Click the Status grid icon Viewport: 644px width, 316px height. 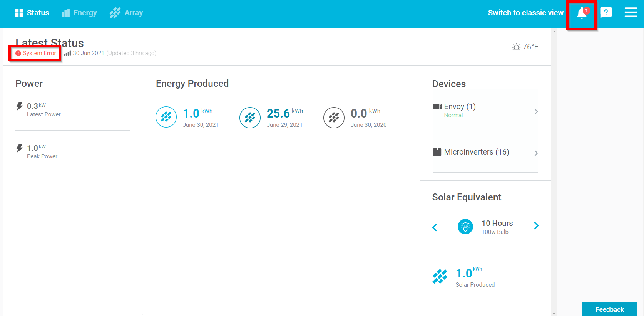click(19, 13)
